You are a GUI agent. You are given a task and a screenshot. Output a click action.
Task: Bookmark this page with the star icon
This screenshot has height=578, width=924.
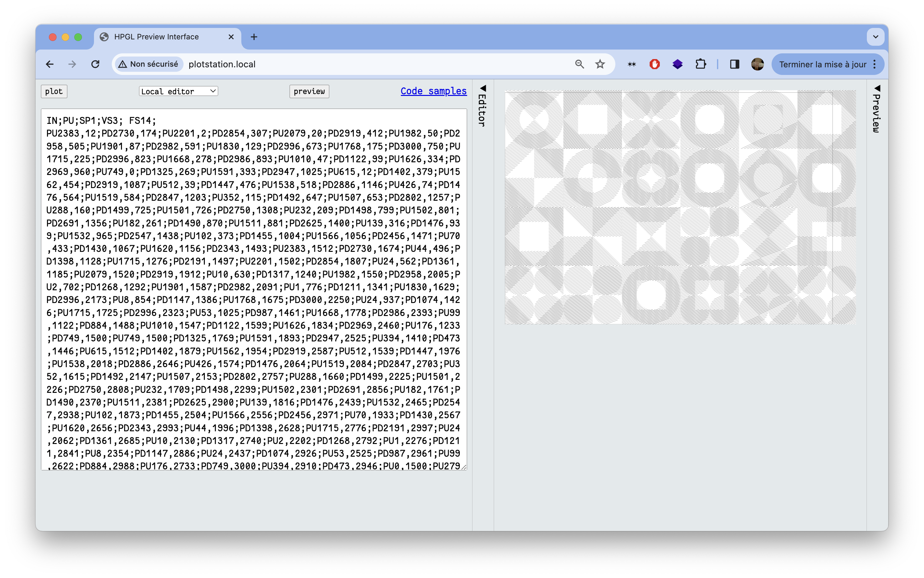tap(600, 64)
